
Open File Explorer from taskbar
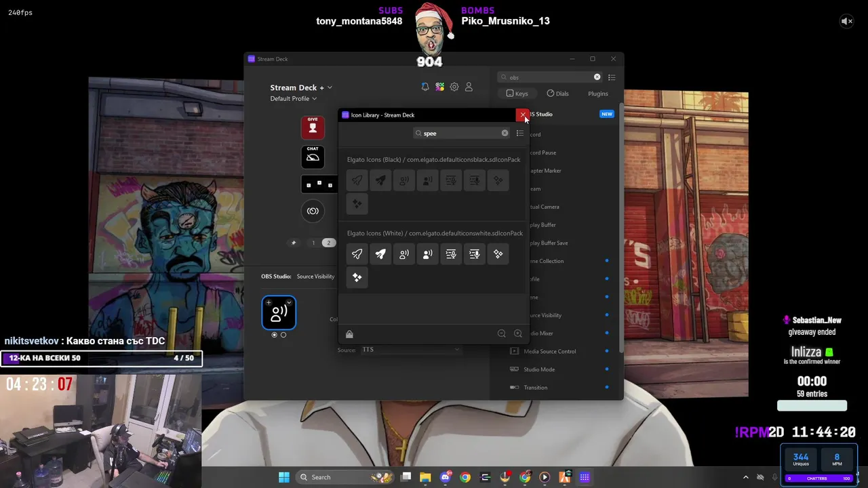click(x=425, y=477)
